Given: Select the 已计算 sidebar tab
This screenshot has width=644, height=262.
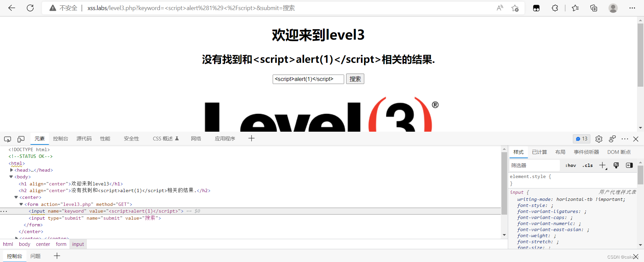Looking at the screenshot, I should [x=539, y=152].
